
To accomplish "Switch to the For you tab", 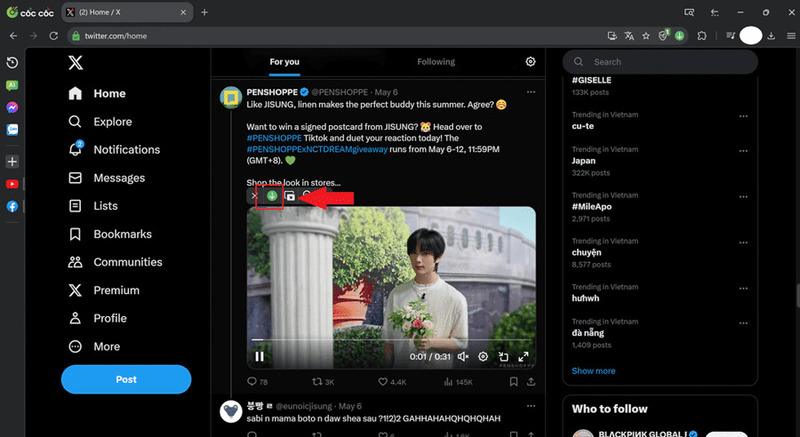I will click(x=284, y=62).
